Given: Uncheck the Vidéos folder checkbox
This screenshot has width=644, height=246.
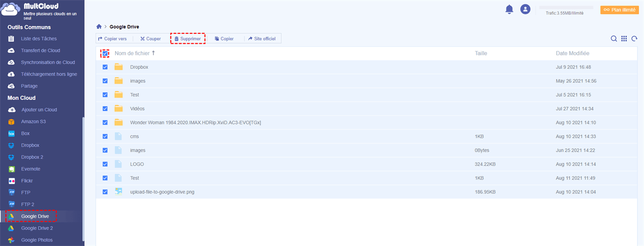Looking at the screenshot, I should (105, 109).
